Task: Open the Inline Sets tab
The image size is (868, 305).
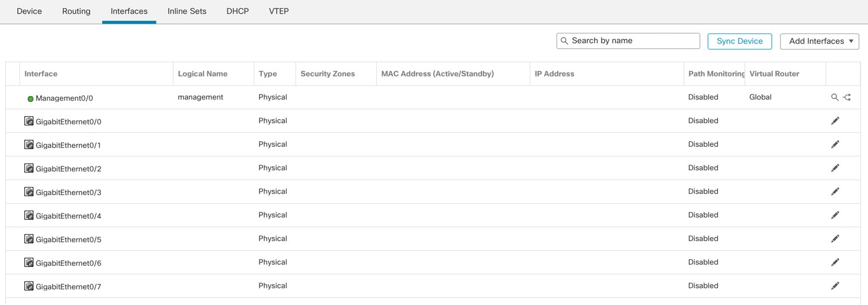Action: point(187,12)
